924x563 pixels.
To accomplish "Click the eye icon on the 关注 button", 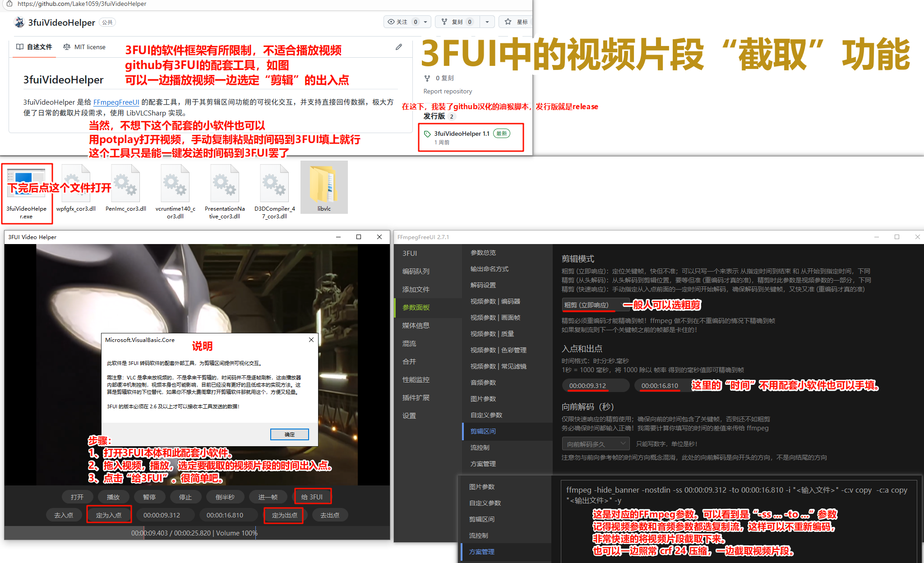I will [x=392, y=22].
